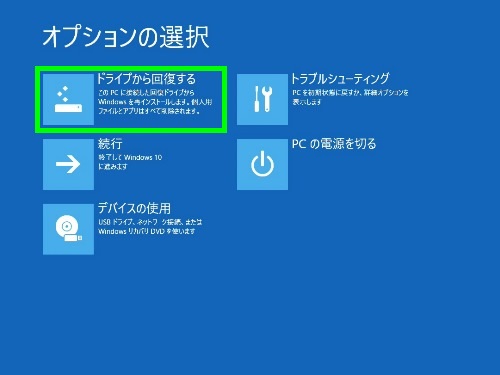Click reinstall Windows description under ドライブから回復する
Image resolution: width=500 pixels, height=375 pixels.
155,102
